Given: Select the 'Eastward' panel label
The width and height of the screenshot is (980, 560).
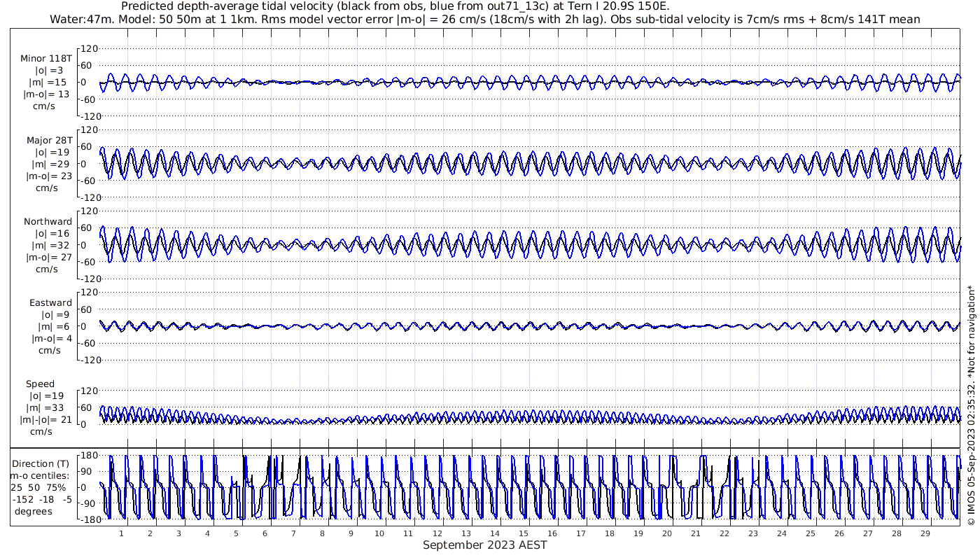Looking at the screenshot, I should pos(50,302).
